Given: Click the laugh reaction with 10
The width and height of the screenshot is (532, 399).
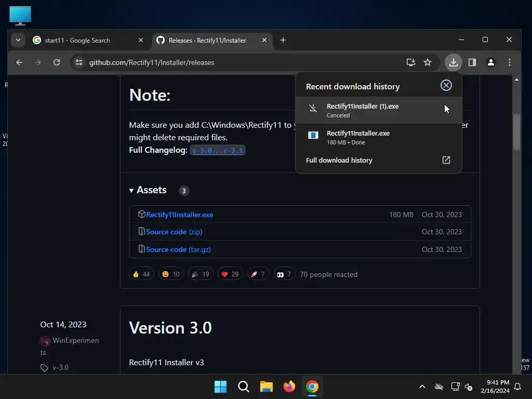Looking at the screenshot, I should pyautogui.click(x=171, y=274).
